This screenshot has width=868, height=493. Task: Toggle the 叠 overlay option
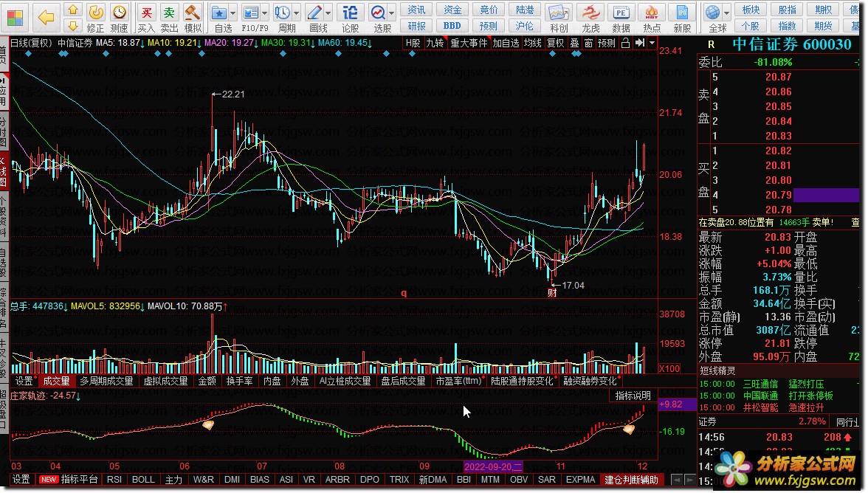(574, 43)
